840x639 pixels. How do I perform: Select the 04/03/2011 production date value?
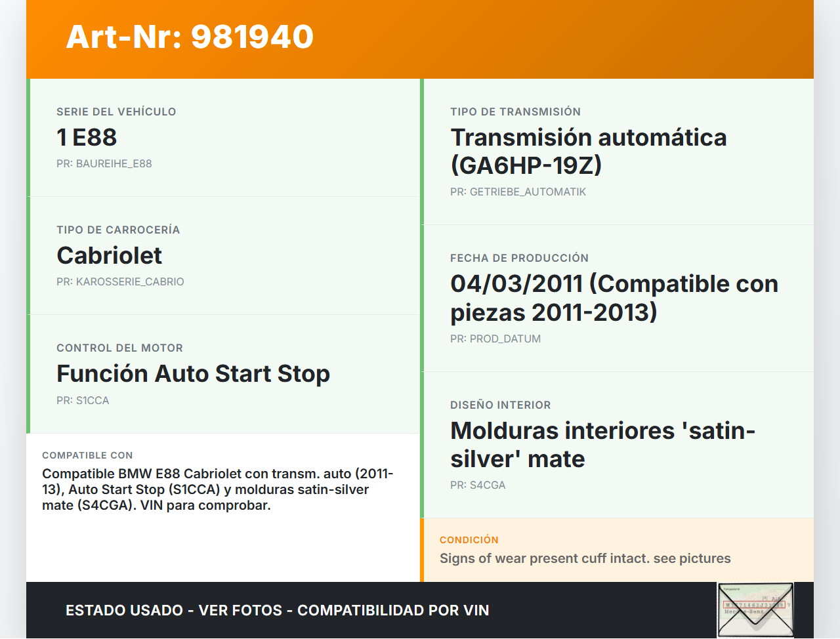614,298
